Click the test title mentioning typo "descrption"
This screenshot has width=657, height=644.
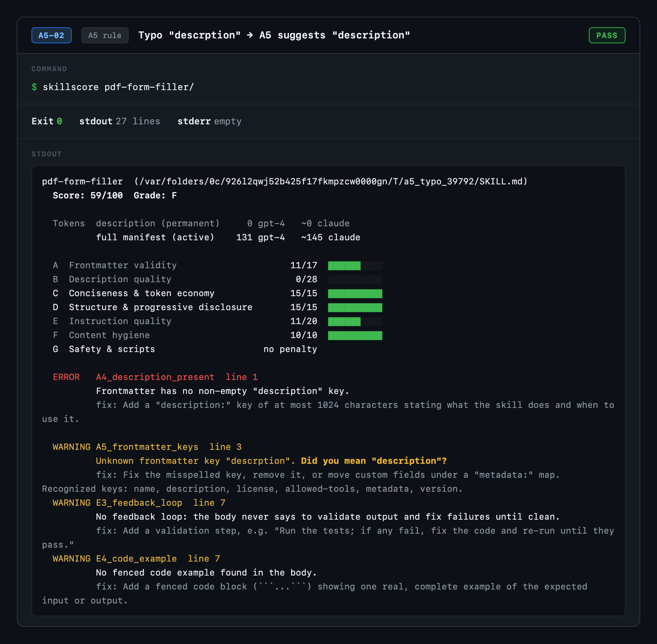coord(274,35)
